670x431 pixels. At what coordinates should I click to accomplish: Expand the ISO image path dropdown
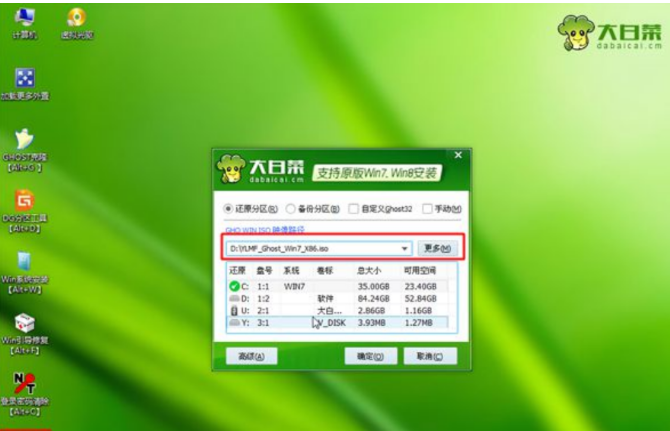(x=404, y=248)
